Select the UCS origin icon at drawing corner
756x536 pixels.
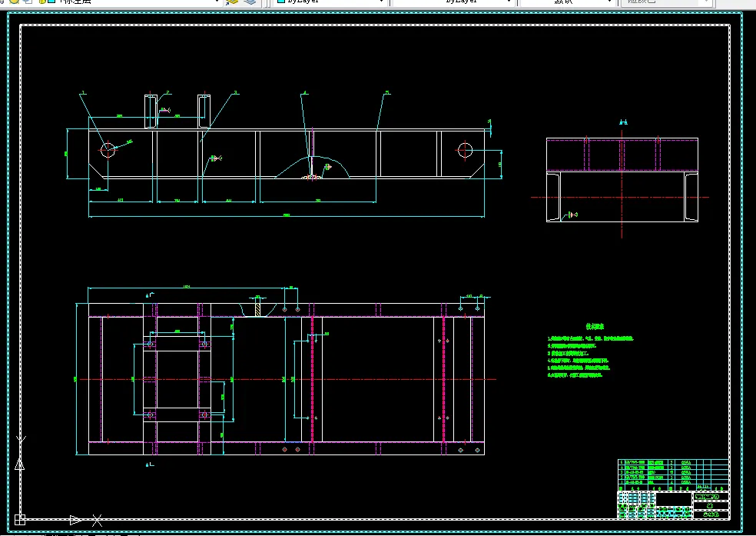(20, 520)
